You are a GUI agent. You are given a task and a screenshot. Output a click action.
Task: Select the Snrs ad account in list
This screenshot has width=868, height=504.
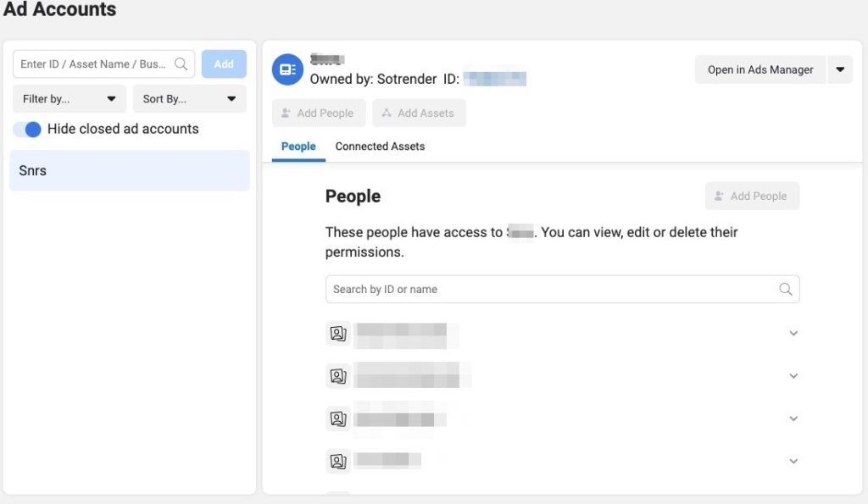(x=130, y=170)
